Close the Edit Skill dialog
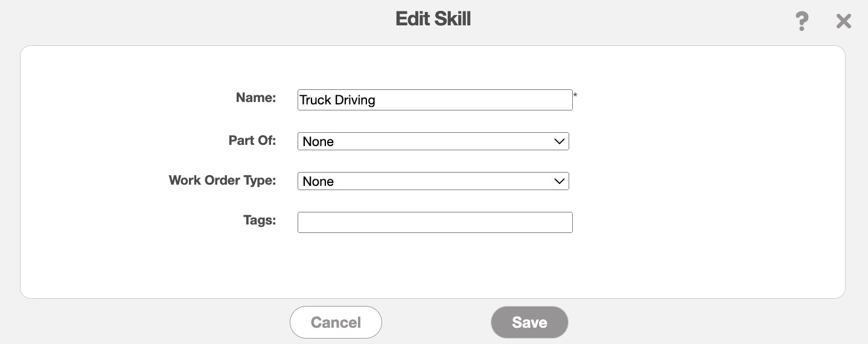 pos(843,22)
